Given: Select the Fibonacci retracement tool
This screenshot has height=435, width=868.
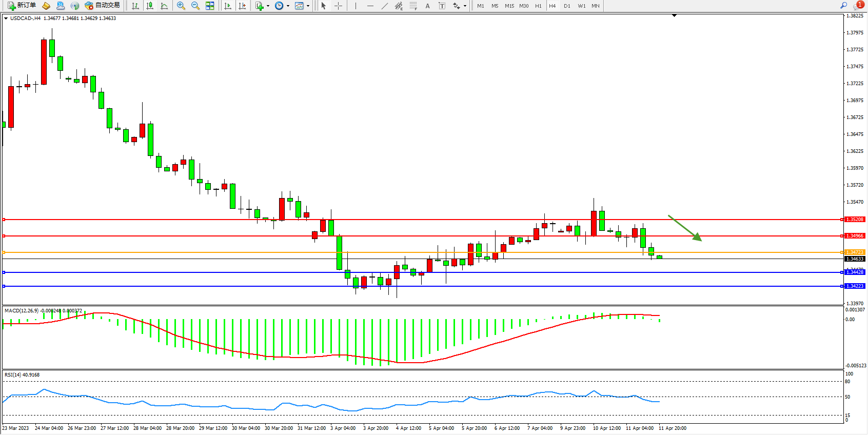Looking at the screenshot, I should pos(413,6).
